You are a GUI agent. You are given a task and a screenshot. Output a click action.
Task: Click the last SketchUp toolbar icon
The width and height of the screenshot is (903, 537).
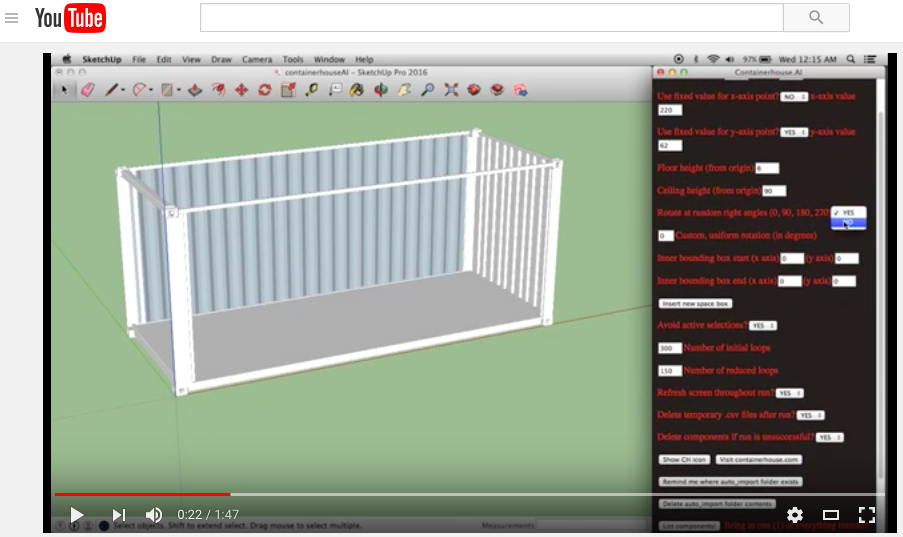pos(521,90)
